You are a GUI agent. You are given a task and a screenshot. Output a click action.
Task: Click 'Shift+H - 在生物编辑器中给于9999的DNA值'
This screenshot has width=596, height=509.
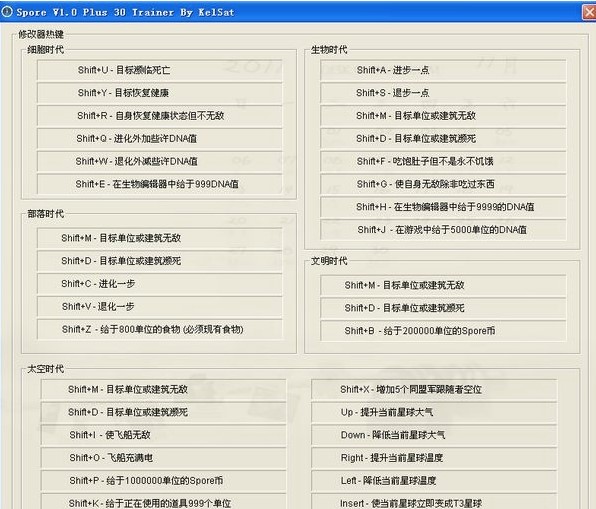point(443,207)
